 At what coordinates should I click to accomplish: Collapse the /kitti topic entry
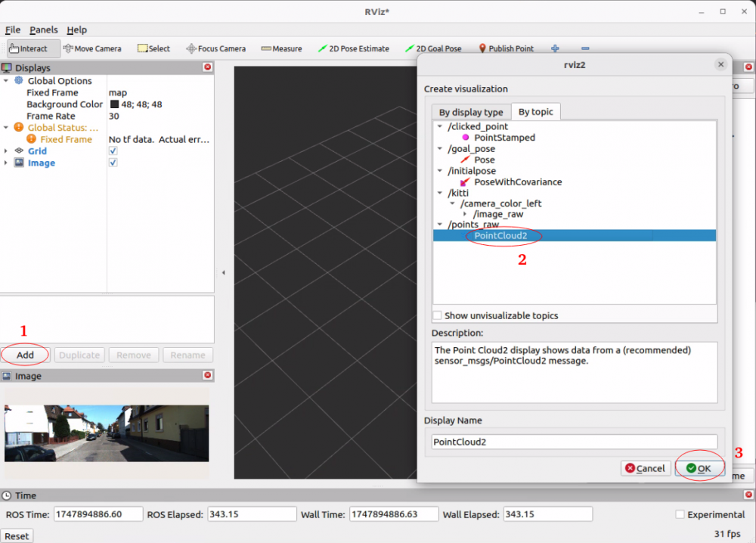(439, 193)
